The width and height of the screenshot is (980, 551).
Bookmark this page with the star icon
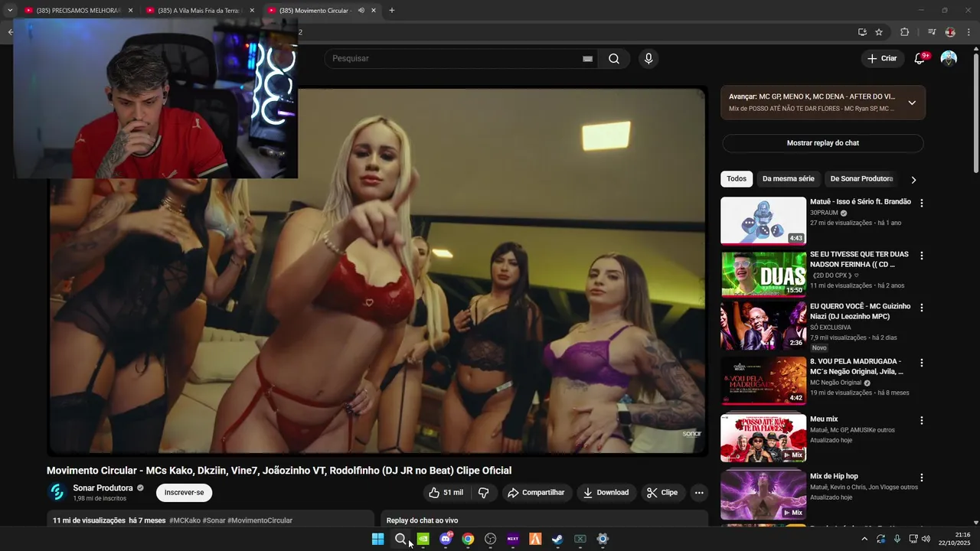[x=879, y=32]
